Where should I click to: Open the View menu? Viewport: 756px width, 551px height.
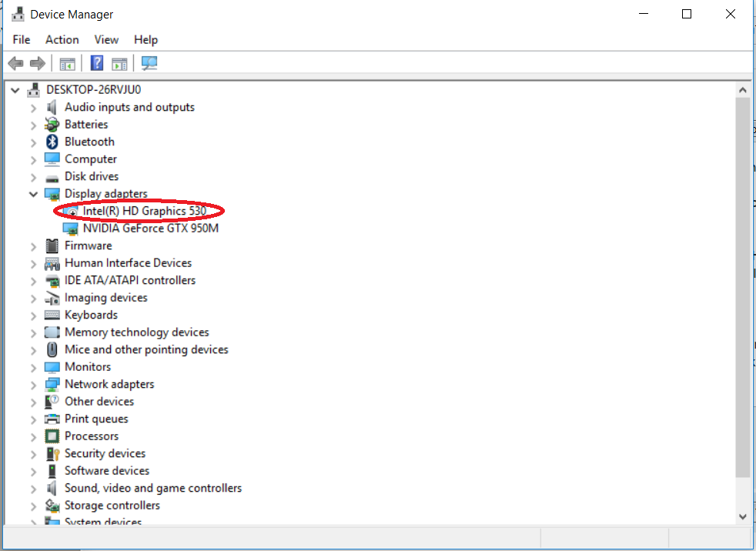(106, 40)
